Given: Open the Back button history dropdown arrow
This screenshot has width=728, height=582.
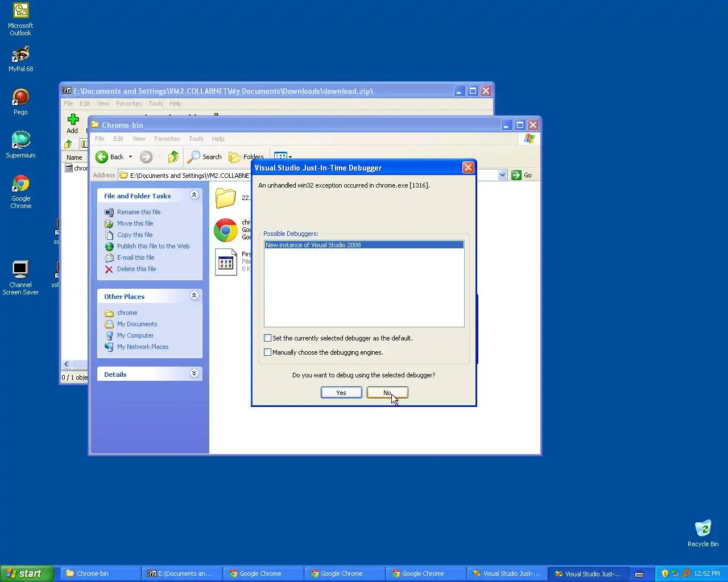Looking at the screenshot, I should click(130, 157).
